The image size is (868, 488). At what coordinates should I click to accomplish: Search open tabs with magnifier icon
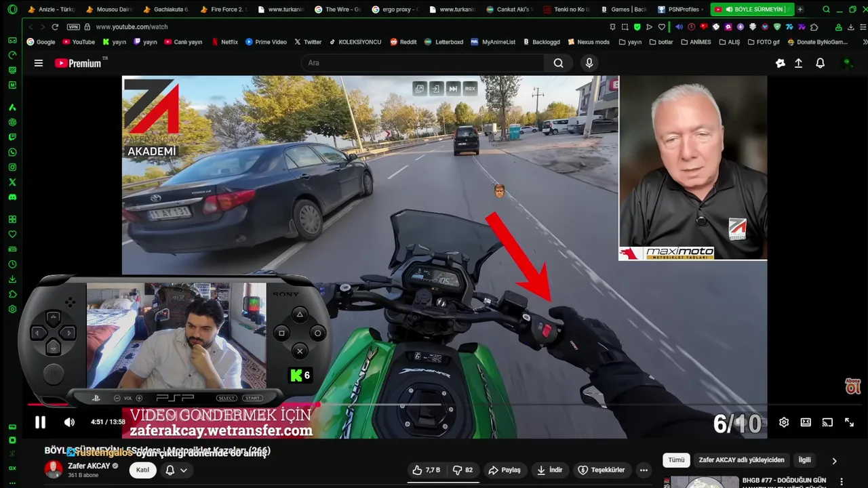(x=826, y=9)
